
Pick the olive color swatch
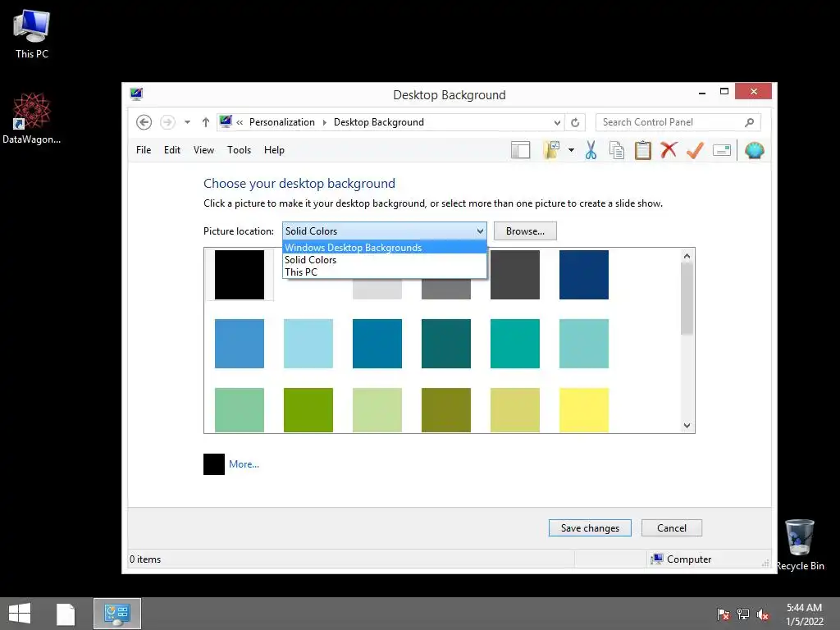[x=445, y=410]
